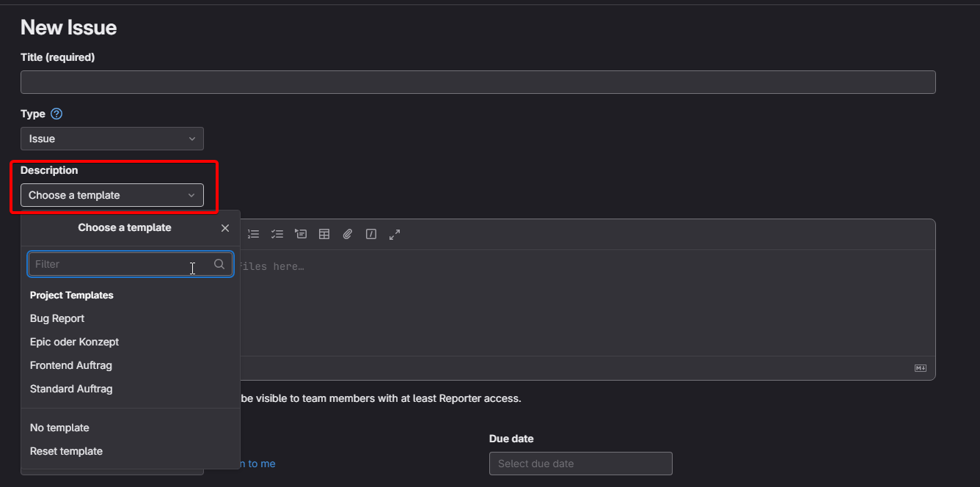Viewport: 980px width, 487px height.
Task: Apply the Standard Auftrag template
Action: 71,389
